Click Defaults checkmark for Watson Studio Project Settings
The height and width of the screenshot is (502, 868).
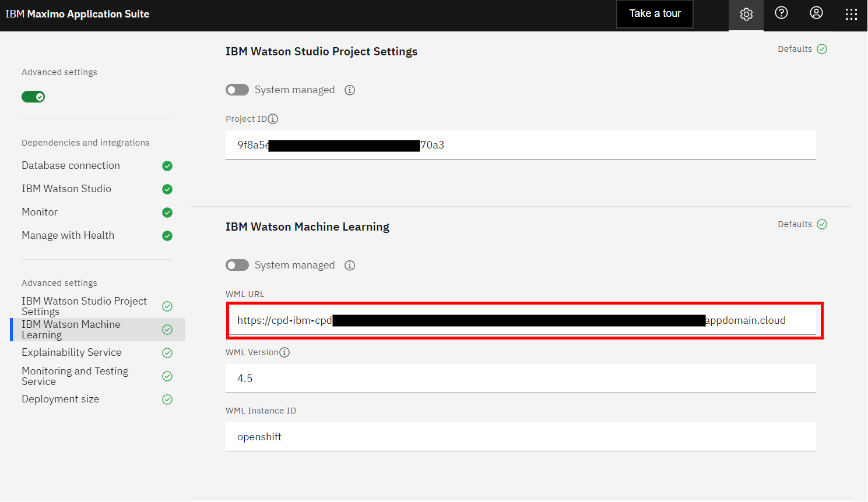[822, 49]
